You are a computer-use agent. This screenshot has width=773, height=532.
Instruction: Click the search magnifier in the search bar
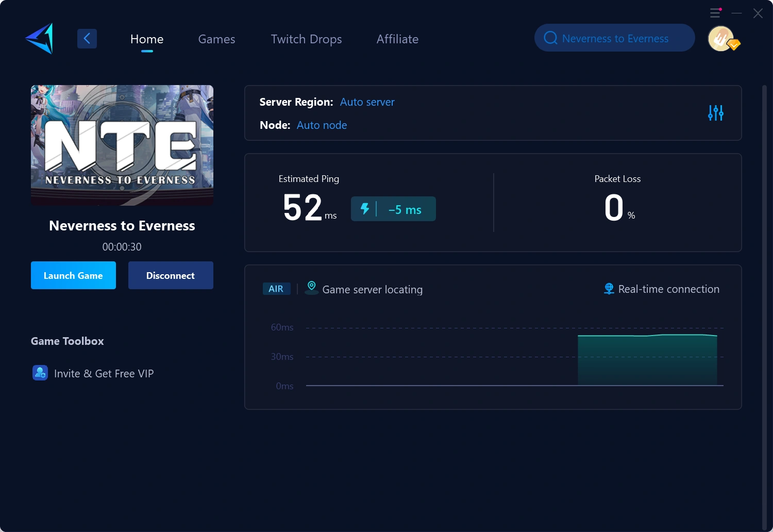(x=550, y=38)
